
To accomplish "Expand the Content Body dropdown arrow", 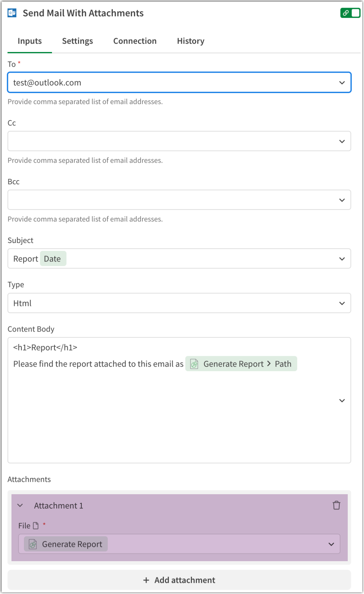I will point(342,400).
